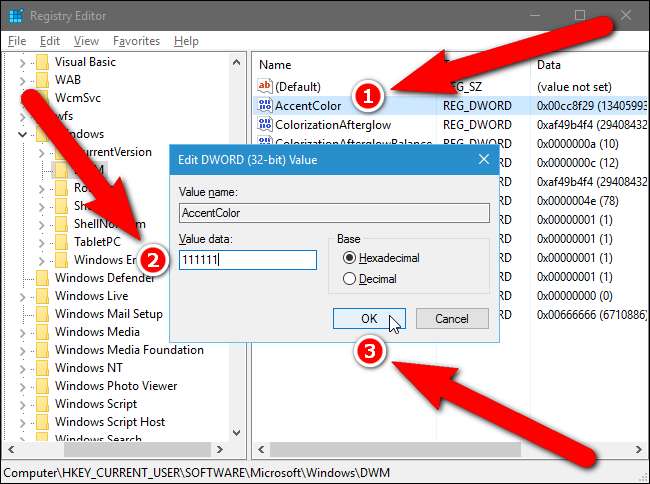Cancel the DWORD edit dialog
Screen dimensions: 650x484
pyautogui.click(x=452, y=319)
